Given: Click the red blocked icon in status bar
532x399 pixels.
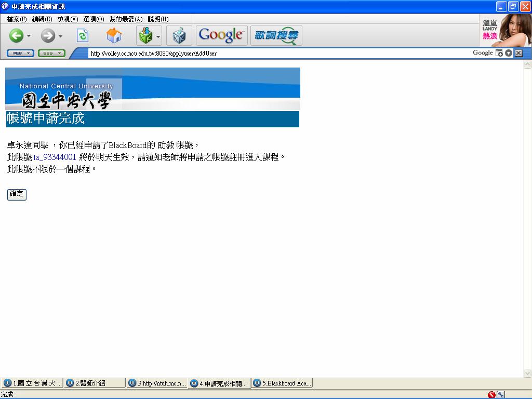Looking at the screenshot, I should (491, 395).
